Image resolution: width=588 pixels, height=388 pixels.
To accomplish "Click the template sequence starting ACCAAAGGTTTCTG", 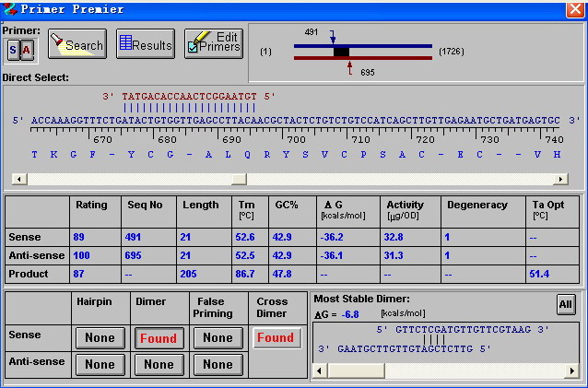I will (x=296, y=121).
